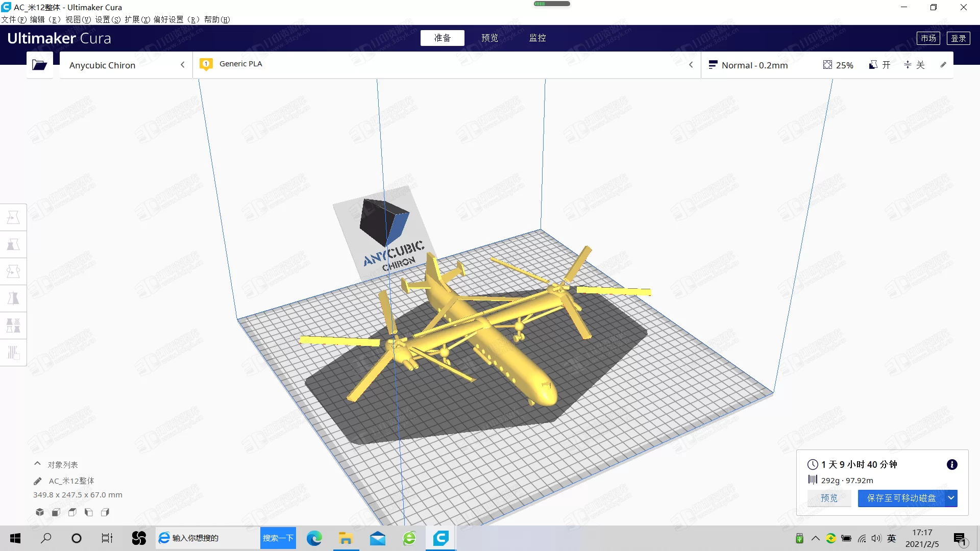Screen dimensions: 980x551
Task: Click 保存至可移动磁盘 button
Action: (901, 498)
